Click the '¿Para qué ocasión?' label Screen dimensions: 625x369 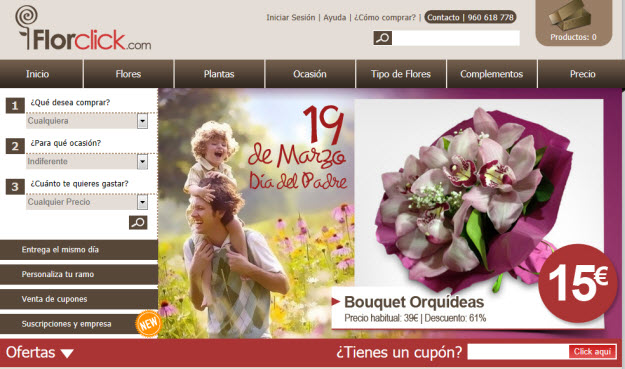pos(66,143)
